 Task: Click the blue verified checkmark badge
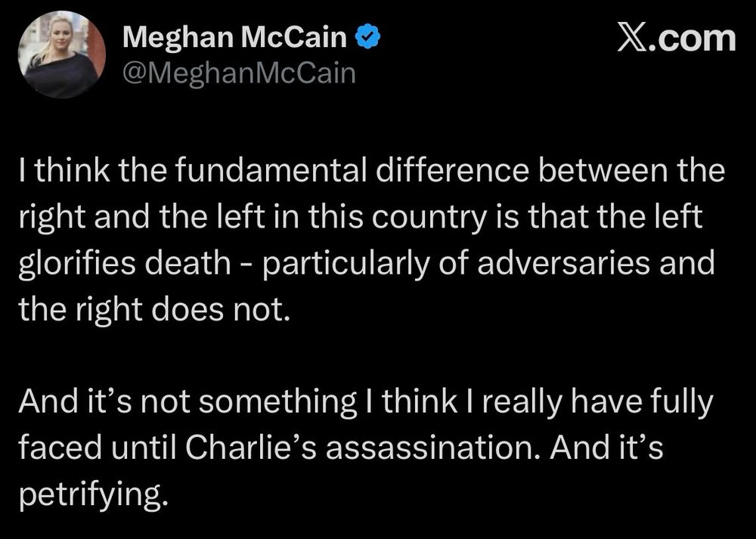click(369, 38)
